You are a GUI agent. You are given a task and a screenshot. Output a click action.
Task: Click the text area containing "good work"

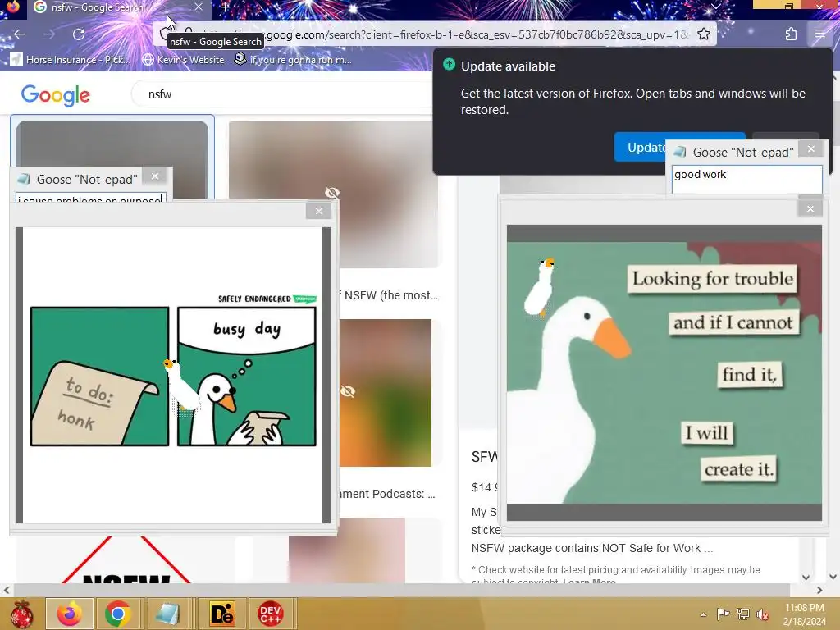[746, 180]
